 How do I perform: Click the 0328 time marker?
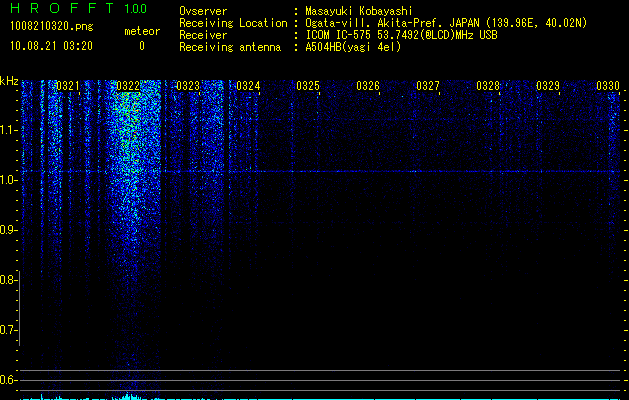[488, 86]
